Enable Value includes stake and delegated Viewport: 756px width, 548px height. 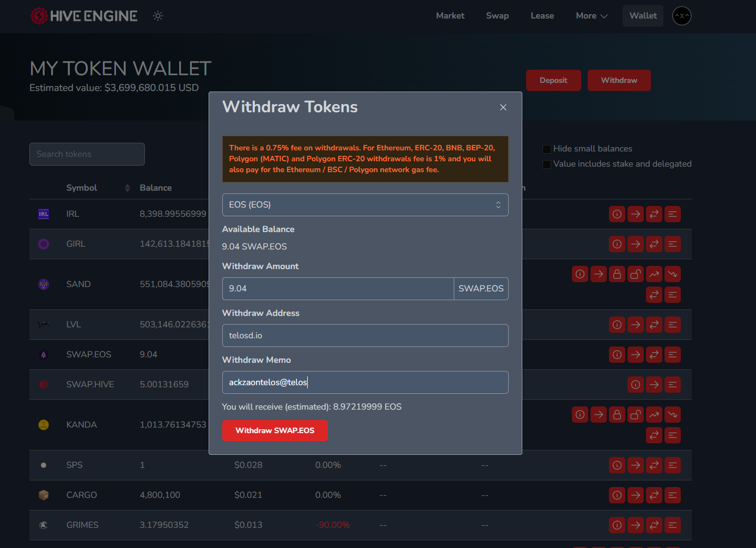[547, 164]
